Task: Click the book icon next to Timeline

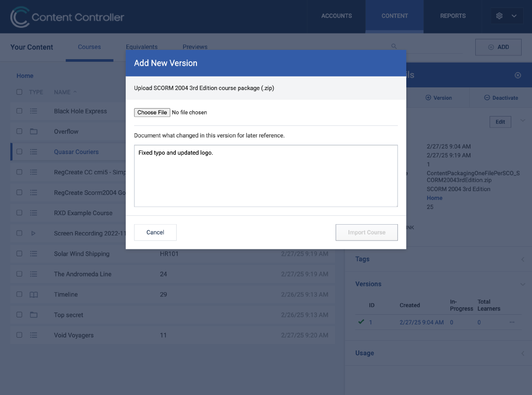Action: (34, 295)
